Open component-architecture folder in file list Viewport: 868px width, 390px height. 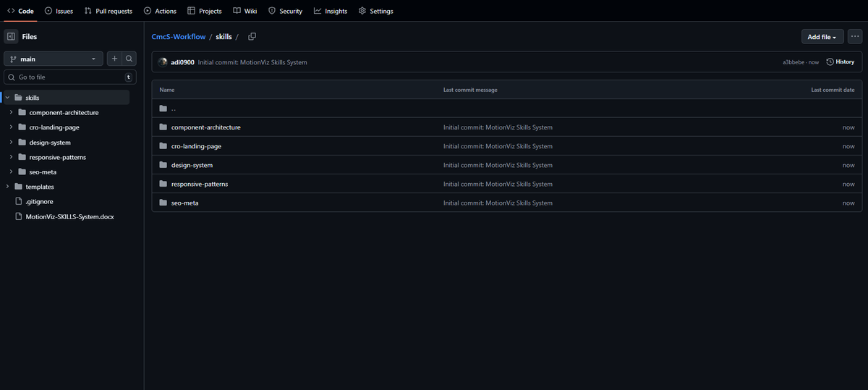point(205,127)
